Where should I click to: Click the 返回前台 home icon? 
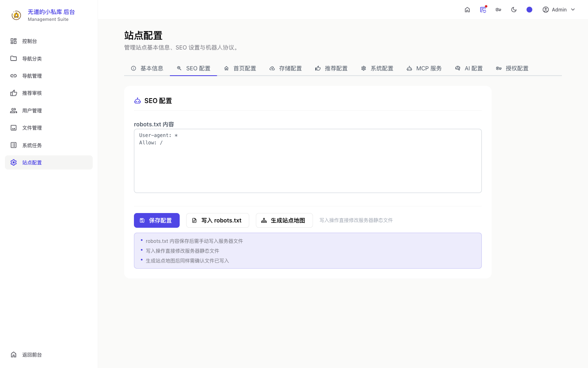click(x=13, y=355)
